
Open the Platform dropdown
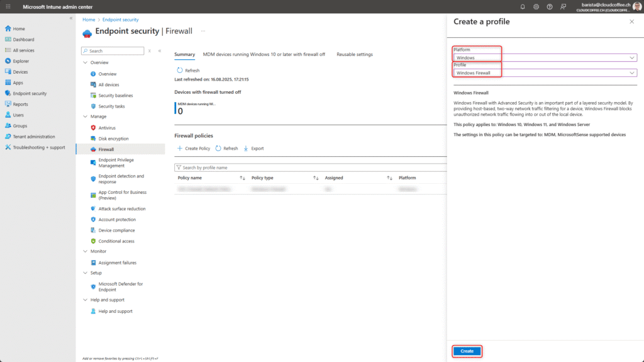[x=545, y=58]
